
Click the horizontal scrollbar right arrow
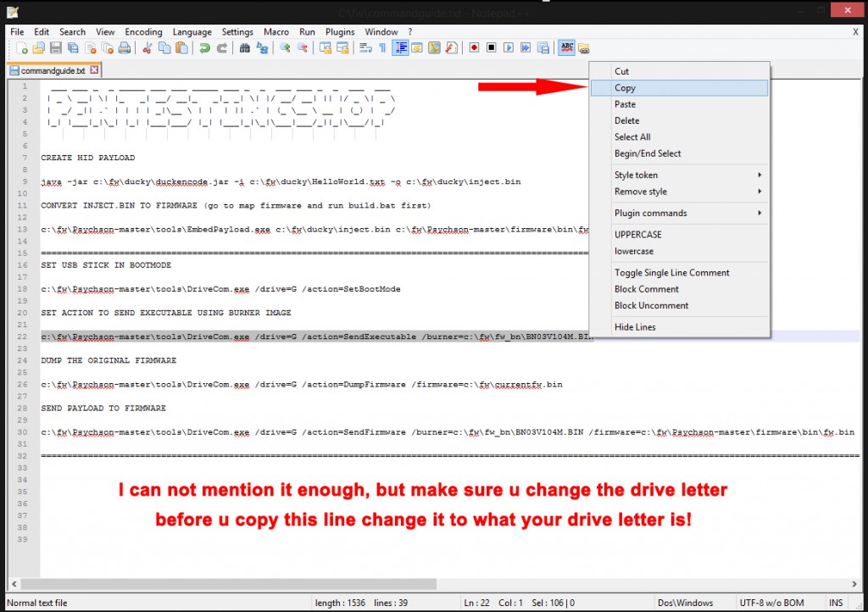click(854, 584)
